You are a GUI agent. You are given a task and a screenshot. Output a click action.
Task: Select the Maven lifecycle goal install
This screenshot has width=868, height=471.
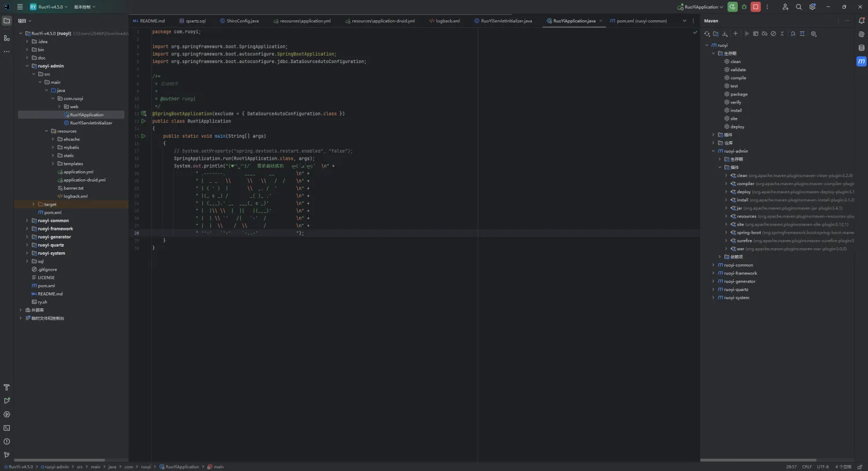point(733,111)
